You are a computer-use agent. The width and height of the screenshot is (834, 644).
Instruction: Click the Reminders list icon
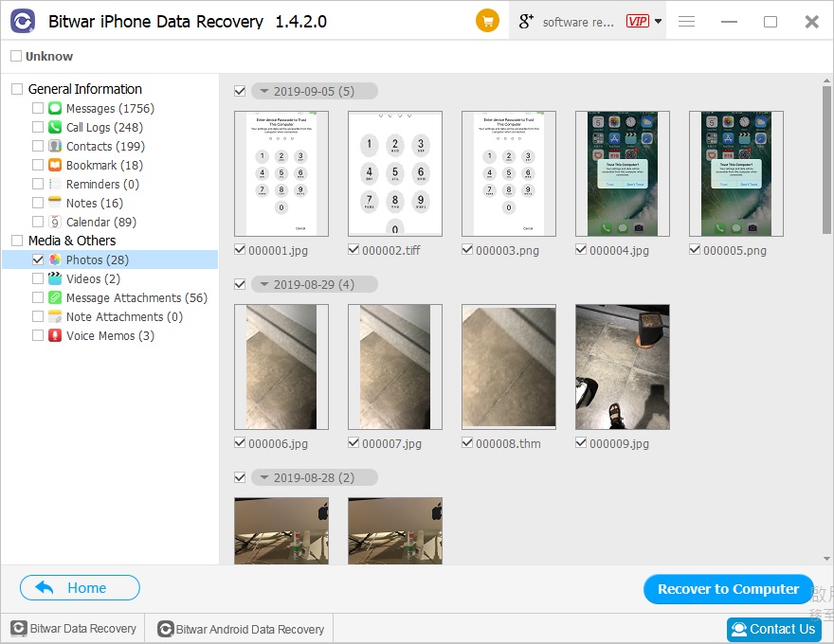pyautogui.click(x=55, y=184)
